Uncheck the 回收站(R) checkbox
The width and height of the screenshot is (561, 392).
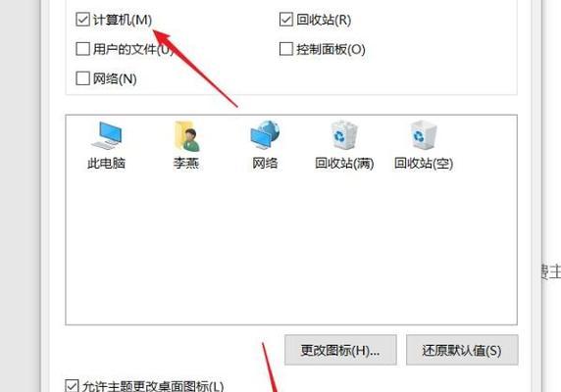click(286, 20)
